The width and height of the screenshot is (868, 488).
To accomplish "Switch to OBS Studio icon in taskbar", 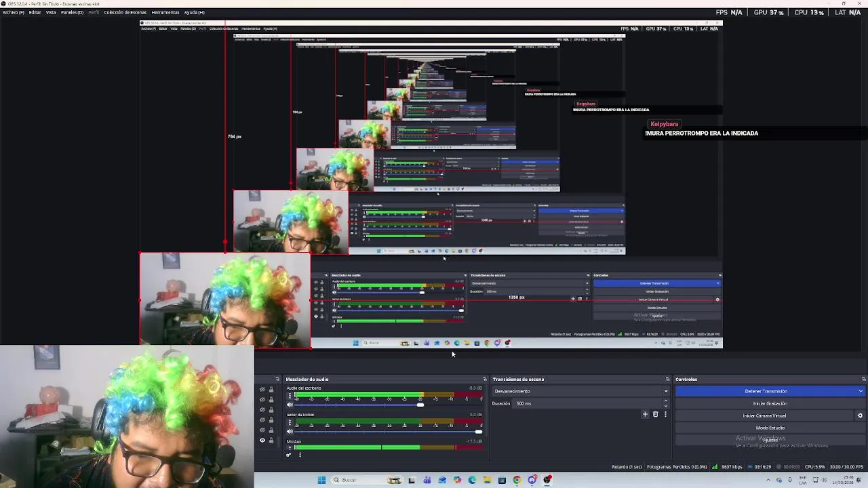I will coord(547,480).
